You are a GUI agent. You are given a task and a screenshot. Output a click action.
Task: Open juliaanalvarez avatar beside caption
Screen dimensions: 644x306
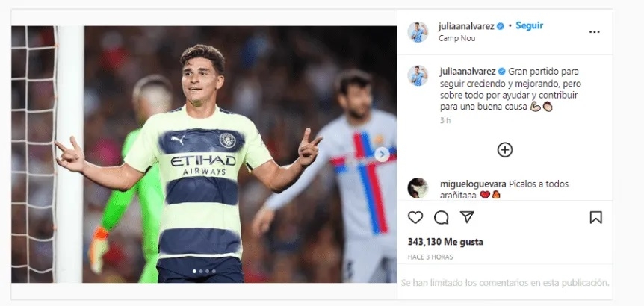point(418,76)
